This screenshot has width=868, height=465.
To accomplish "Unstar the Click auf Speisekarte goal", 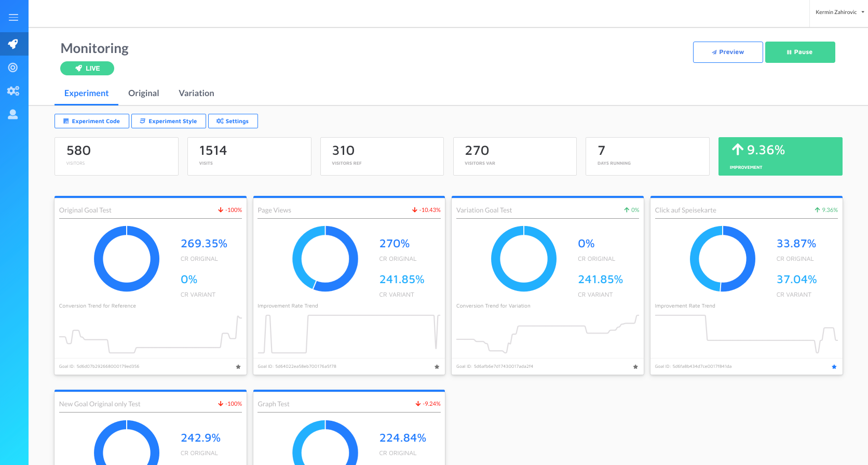I will tap(834, 367).
